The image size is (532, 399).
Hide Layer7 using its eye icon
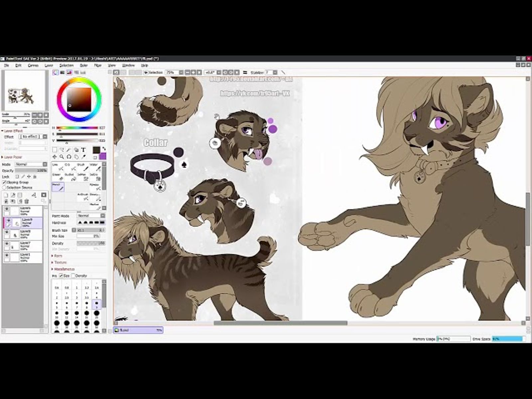point(7,244)
